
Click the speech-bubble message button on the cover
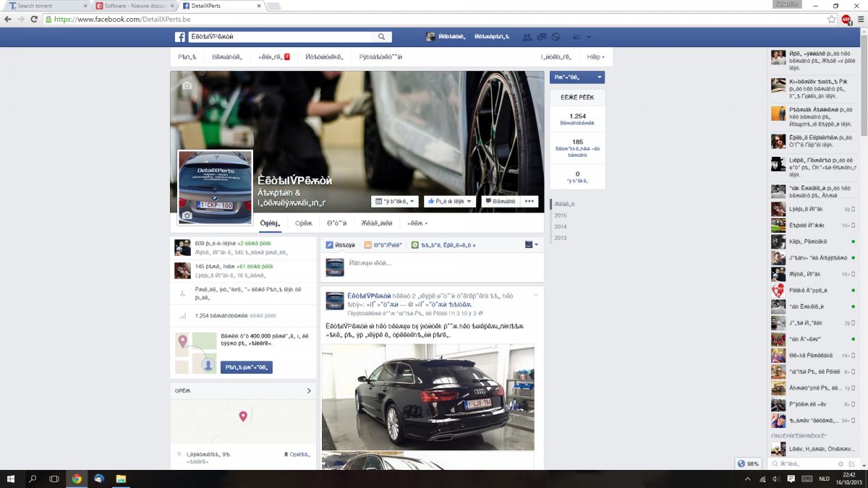pyautogui.click(x=500, y=201)
